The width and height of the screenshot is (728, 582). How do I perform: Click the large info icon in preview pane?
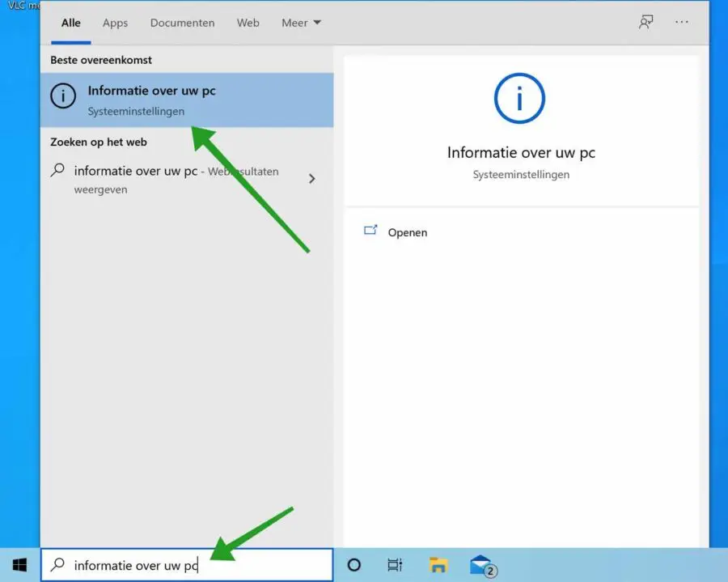[x=519, y=99]
